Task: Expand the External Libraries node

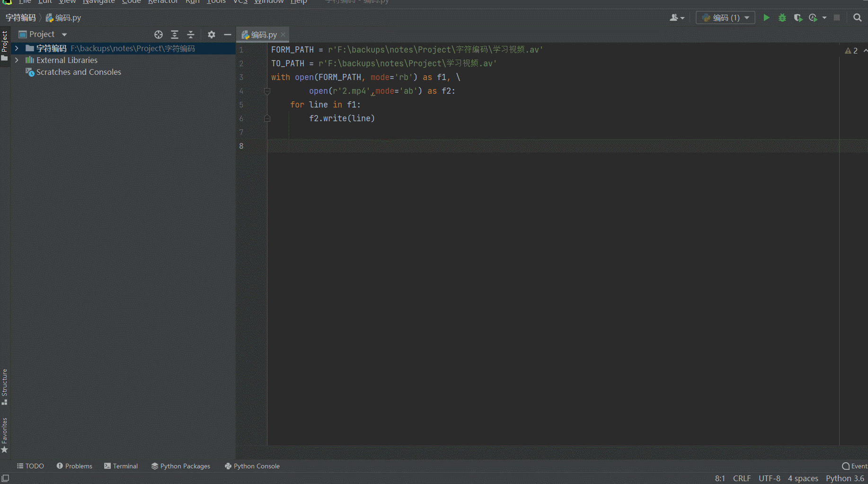Action: [17, 60]
